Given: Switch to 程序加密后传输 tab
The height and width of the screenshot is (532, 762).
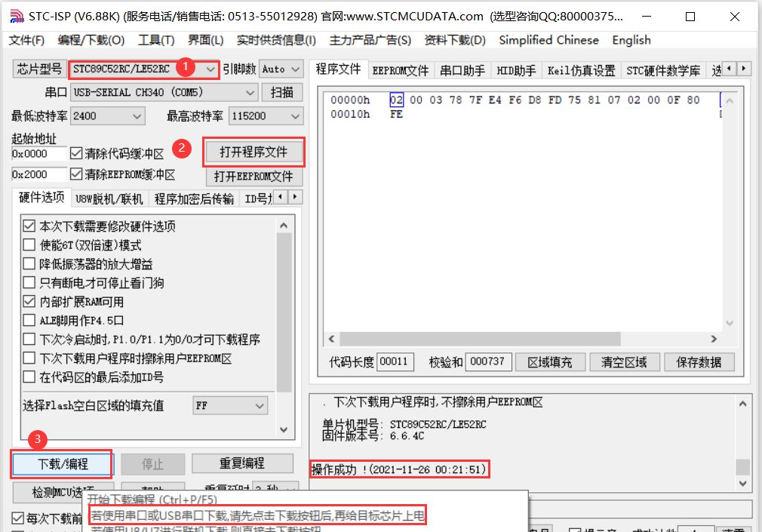Looking at the screenshot, I should tap(194, 199).
